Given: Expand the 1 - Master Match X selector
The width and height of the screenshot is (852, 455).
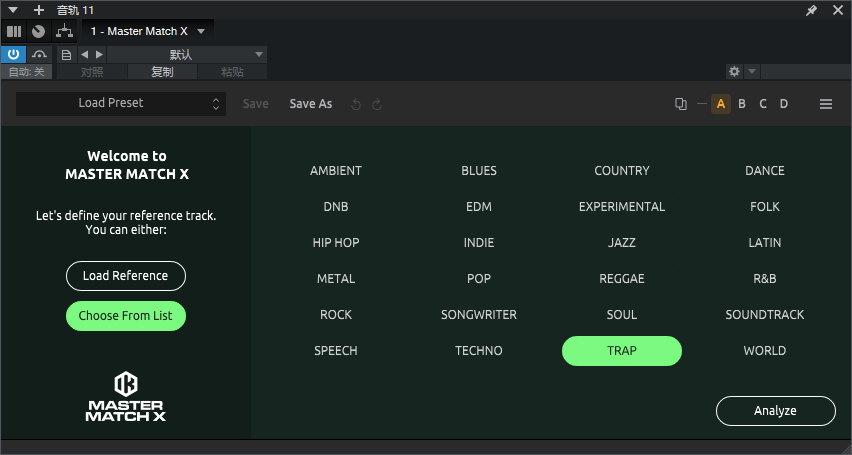Looking at the screenshot, I should [x=148, y=32].
